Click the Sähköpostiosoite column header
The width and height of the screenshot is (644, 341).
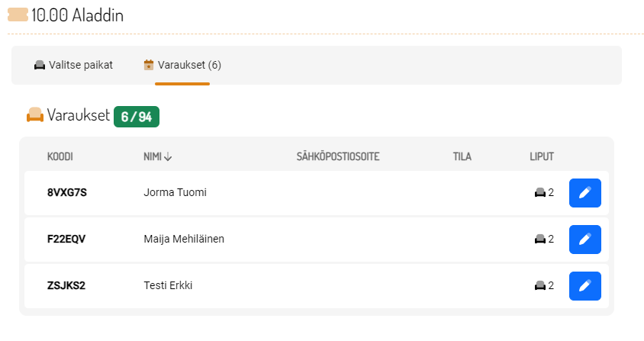click(338, 157)
